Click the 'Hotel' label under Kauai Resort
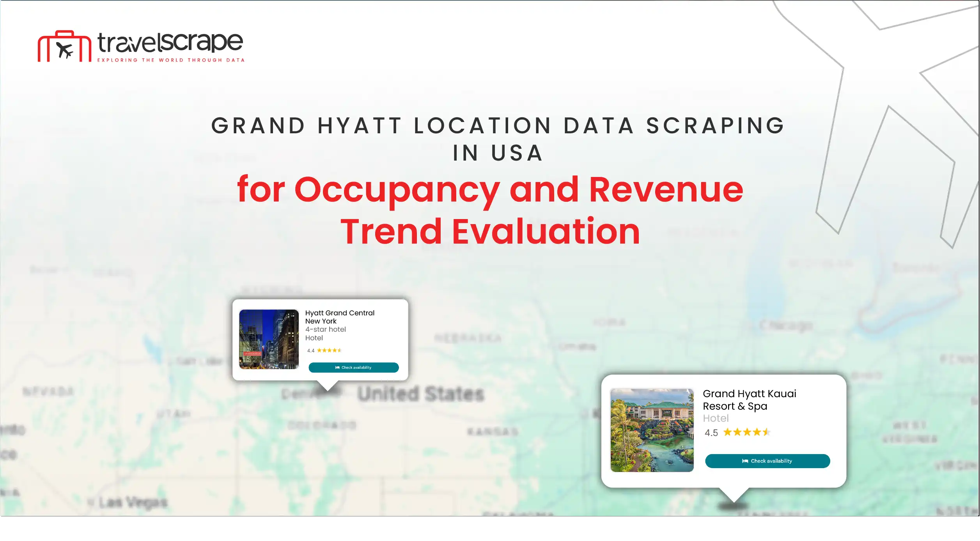Screen dimensions: 980x541 [716, 418]
